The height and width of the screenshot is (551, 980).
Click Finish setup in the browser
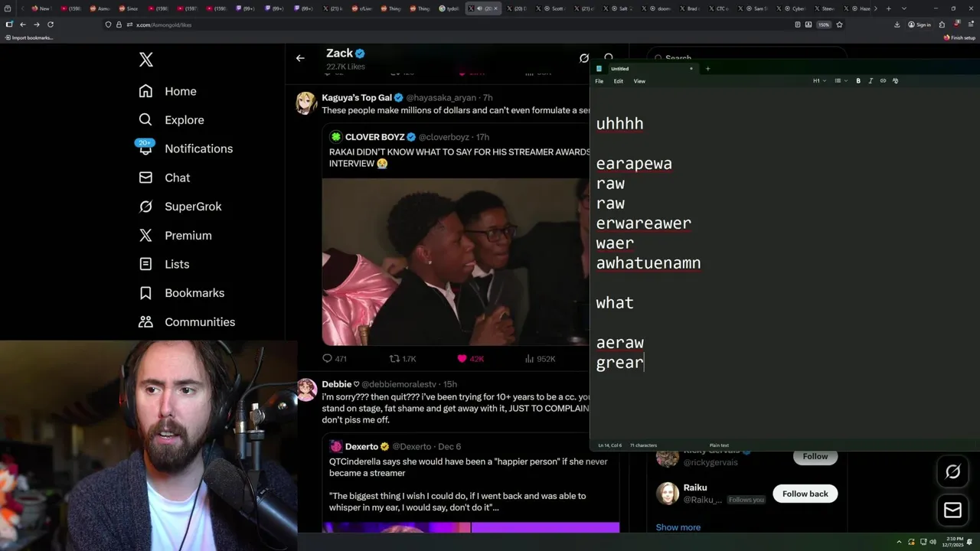(x=959, y=37)
